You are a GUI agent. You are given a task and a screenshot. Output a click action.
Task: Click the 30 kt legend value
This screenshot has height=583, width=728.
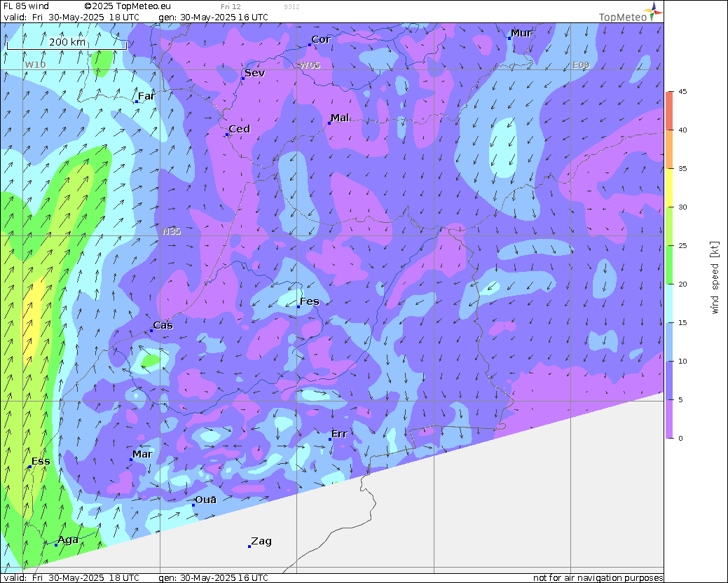pyautogui.click(x=682, y=207)
